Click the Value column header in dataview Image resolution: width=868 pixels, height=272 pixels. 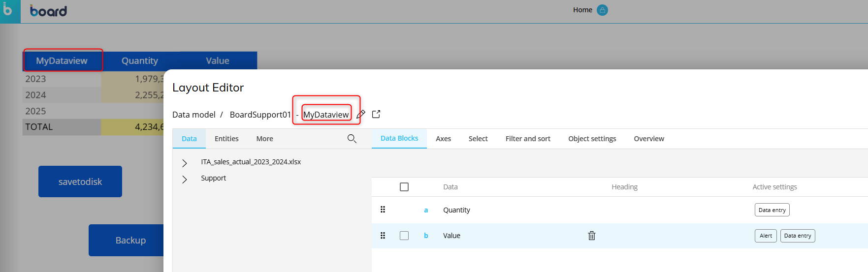(x=218, y=60)
